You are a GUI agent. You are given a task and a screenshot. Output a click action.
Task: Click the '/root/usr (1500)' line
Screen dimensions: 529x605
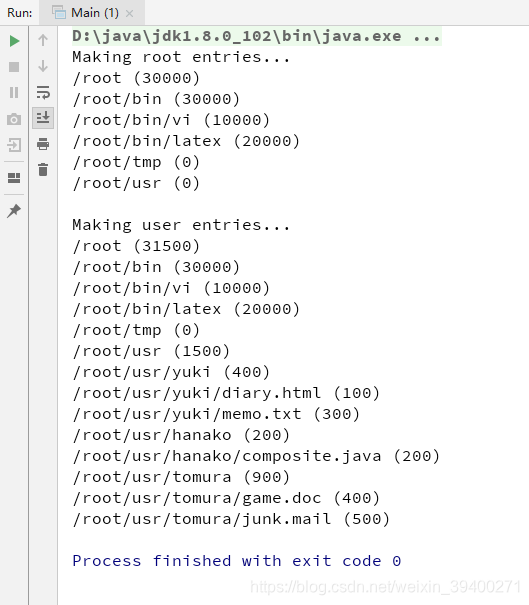pyautogui.click(x=151, y=351)
